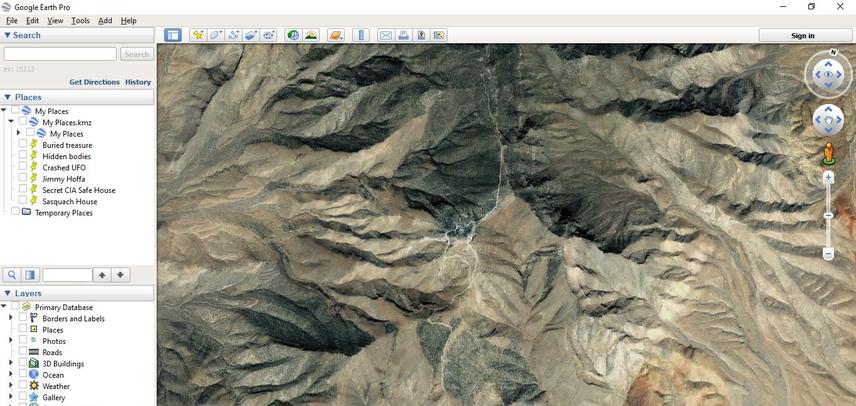Toggle the sidebar visibility toolbar button

coord(173,35)
